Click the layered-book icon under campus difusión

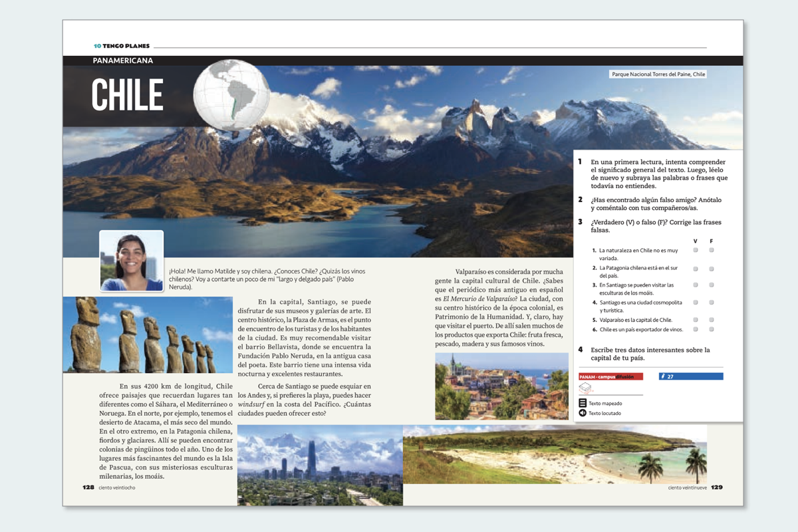pos(585,388)
